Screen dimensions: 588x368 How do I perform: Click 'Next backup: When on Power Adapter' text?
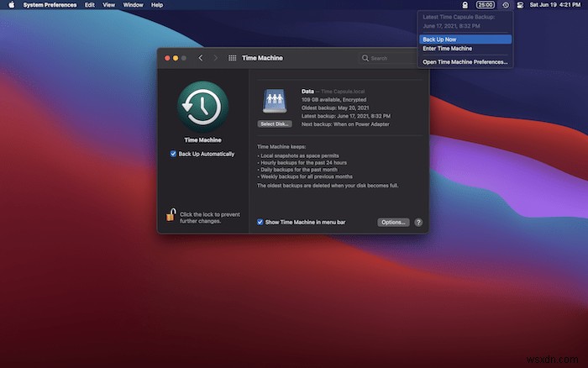345,124
